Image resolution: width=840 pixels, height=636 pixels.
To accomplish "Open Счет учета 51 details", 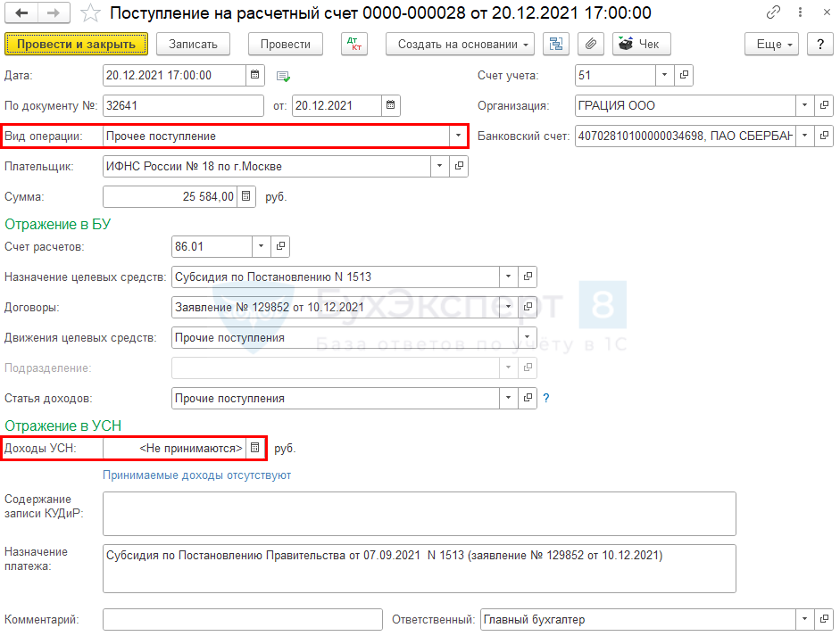I will (684, 75).
